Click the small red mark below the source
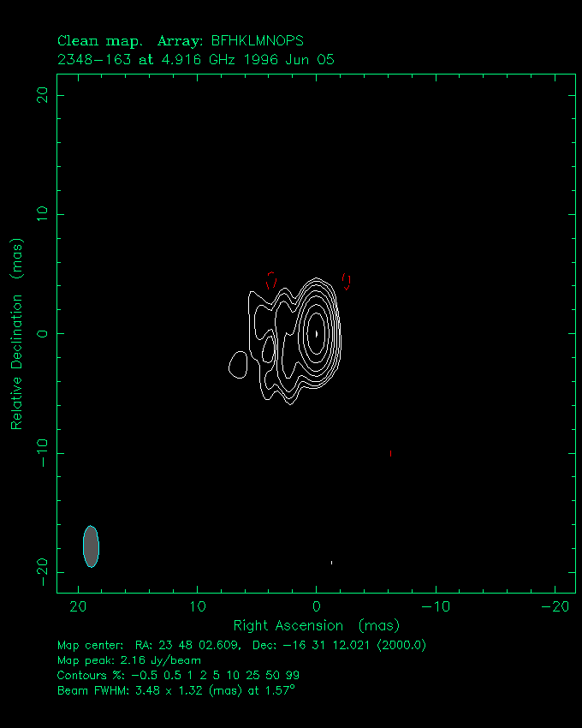Viewport: 582px width, 728px height. coord(390,453)
